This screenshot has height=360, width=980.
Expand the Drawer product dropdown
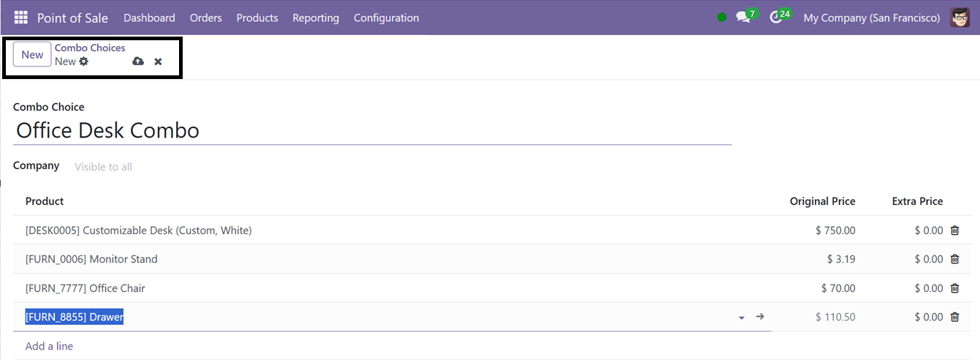click(x=742, y=318)
